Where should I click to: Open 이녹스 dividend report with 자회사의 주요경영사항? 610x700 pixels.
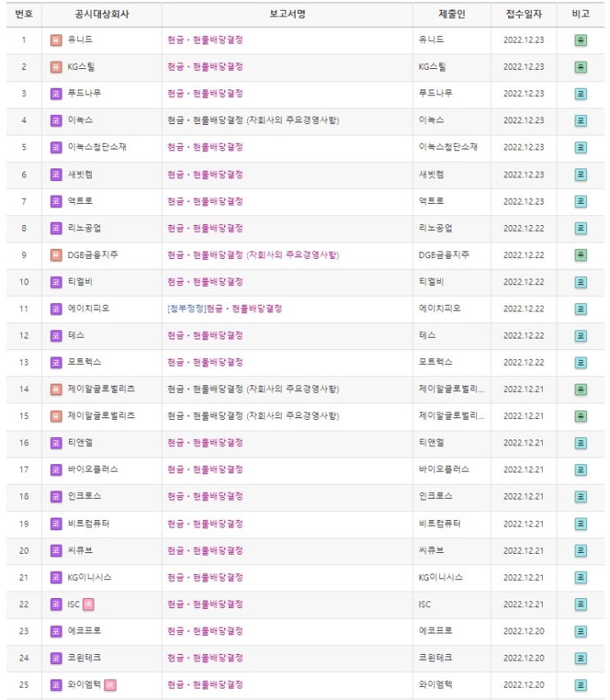[x=254, y=120]
